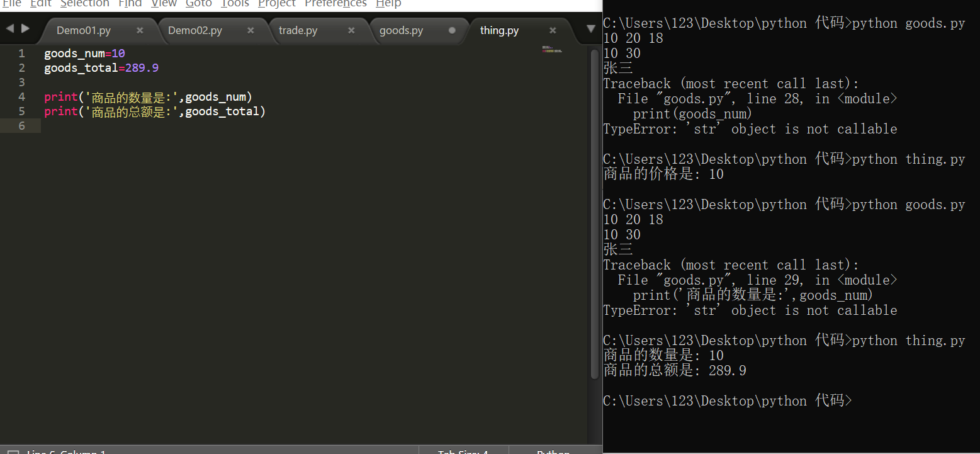Click the editor vertical scrollbar
The width and height of the screenshot is (980, 454).
pyautogui.click(x=595, y=214)
